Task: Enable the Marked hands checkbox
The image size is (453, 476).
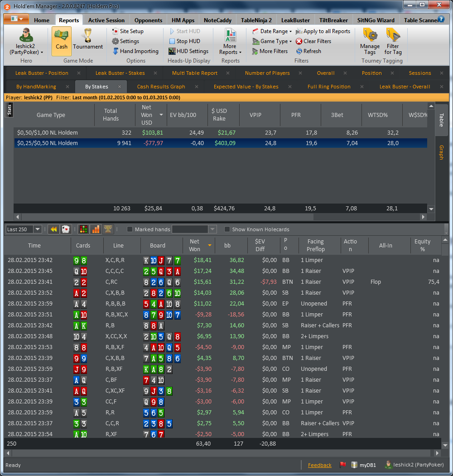Action: (x=130, y=229)
